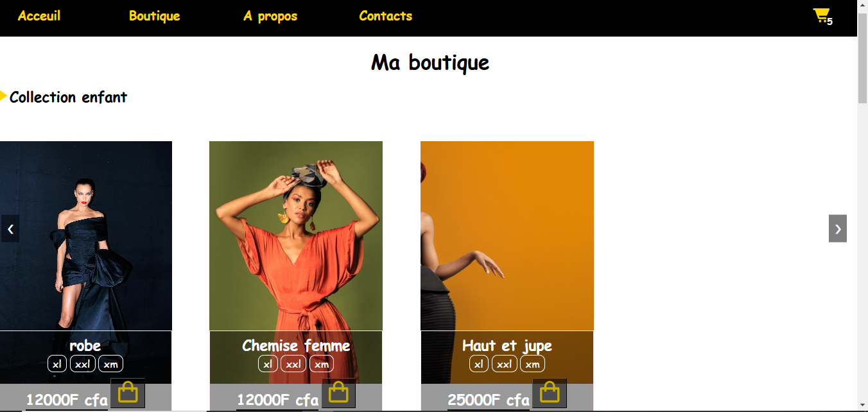Add the robe to the shopping bag
Viewport: 868px width, 412px height.
128,393
